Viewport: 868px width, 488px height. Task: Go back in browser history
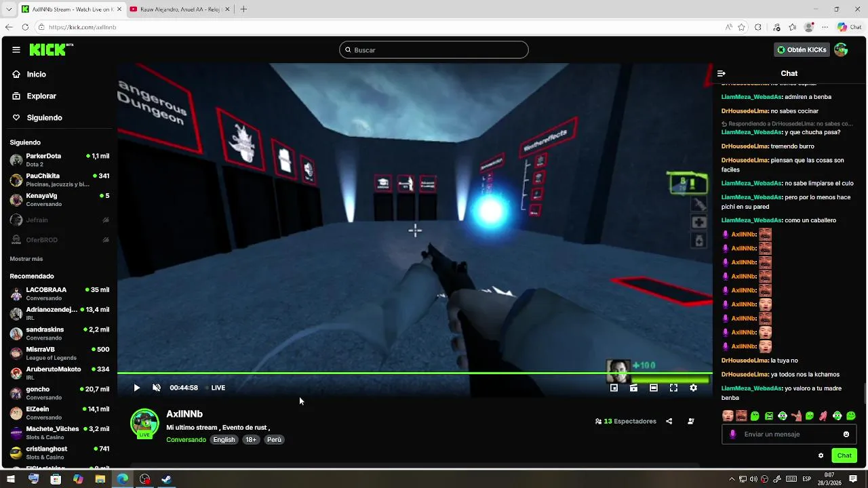point(9,27)
